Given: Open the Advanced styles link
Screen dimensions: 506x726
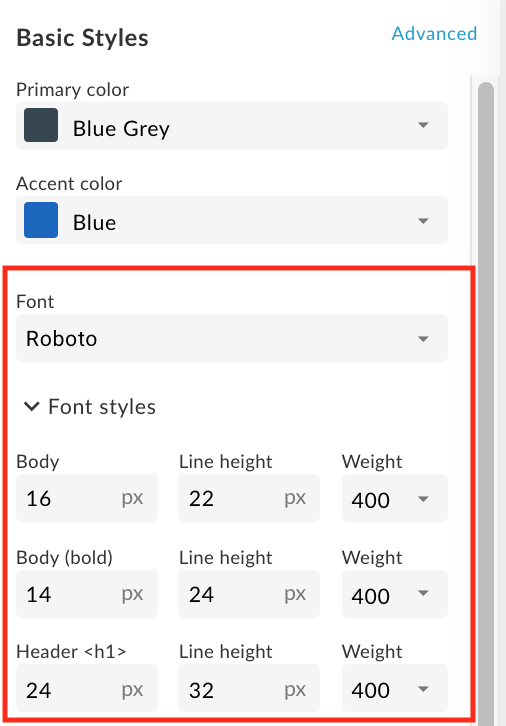Looking at the screenshot, I should pyautogui.click(x=434, y=34).
